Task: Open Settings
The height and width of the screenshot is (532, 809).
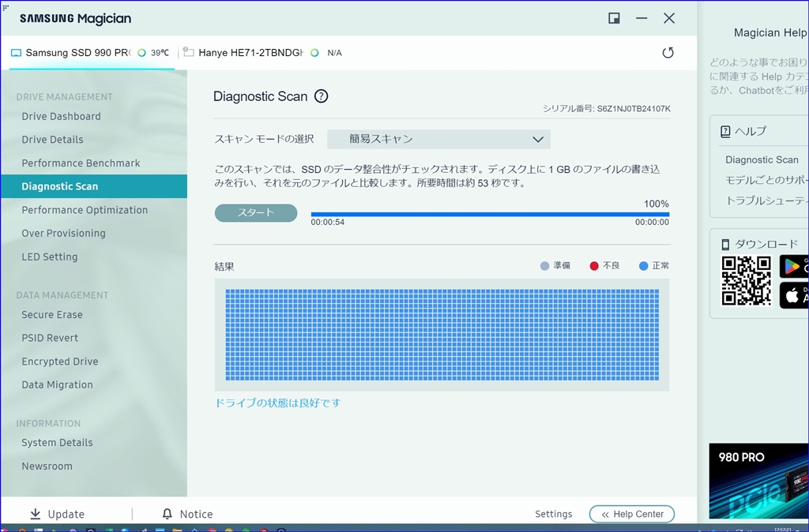Action: [x=554, y=513]
